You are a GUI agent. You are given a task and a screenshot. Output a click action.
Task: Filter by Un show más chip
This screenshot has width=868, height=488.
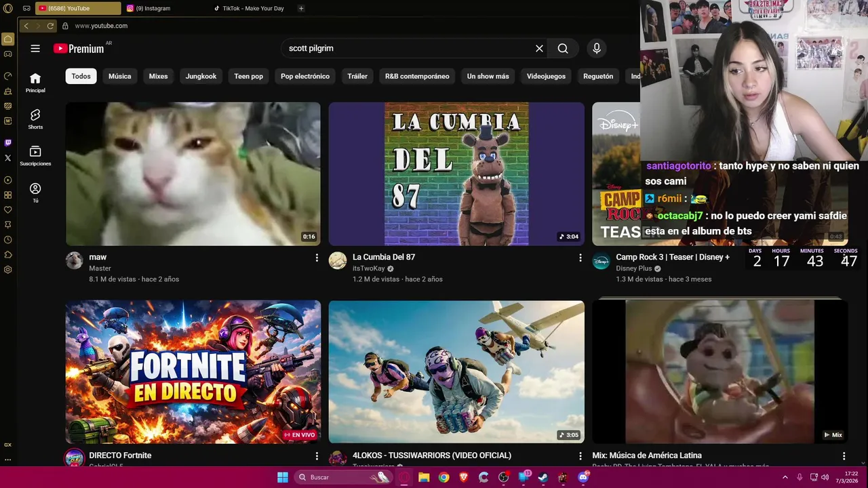pos(488,76)
